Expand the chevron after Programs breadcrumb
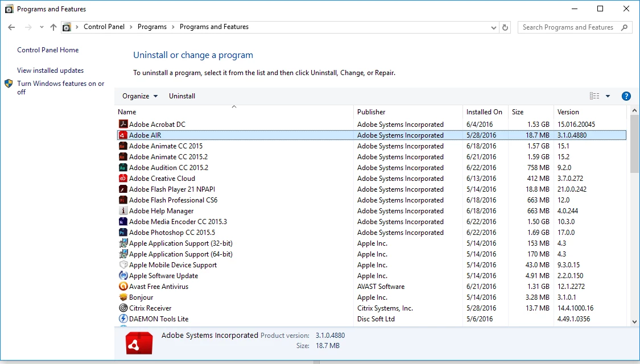This screenshot has height=364, width=640. click(x=173, y=27)
